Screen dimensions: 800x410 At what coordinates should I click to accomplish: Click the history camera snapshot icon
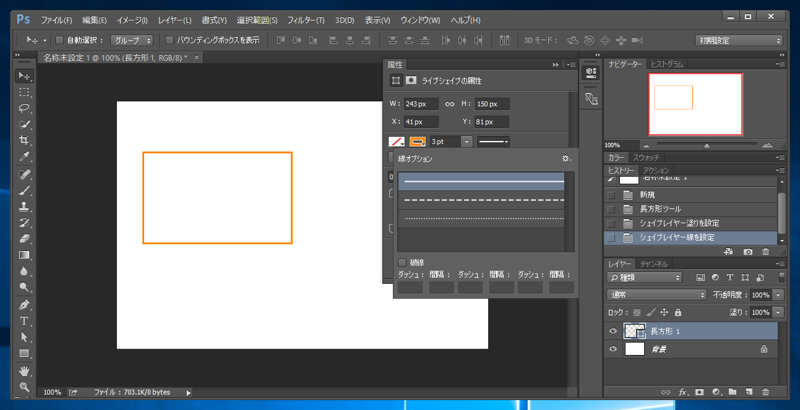(748, 252)
